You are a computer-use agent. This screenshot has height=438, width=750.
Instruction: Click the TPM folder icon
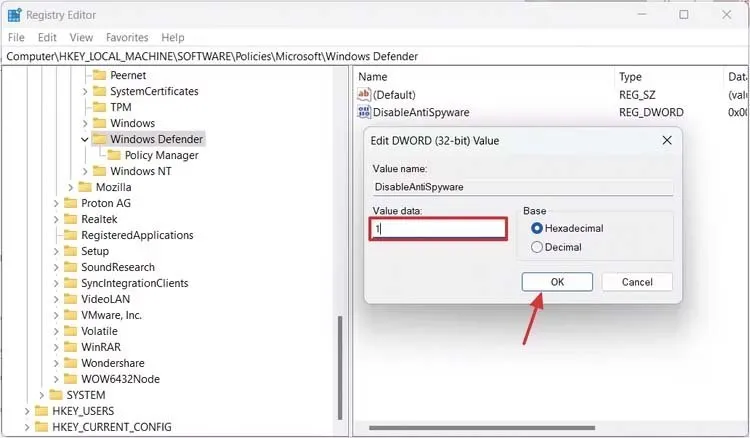point(99,107)
